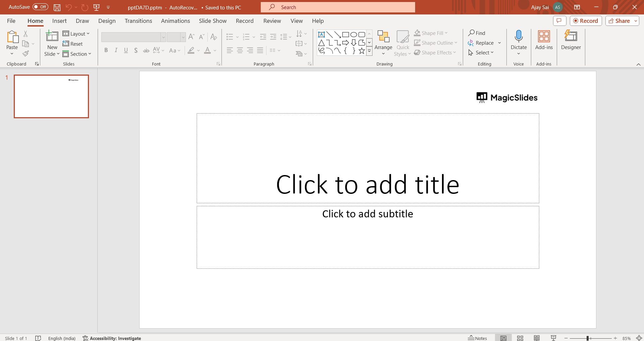Click the zoom slider handle
The image size is (644, 341).
(x=588, y=338)
